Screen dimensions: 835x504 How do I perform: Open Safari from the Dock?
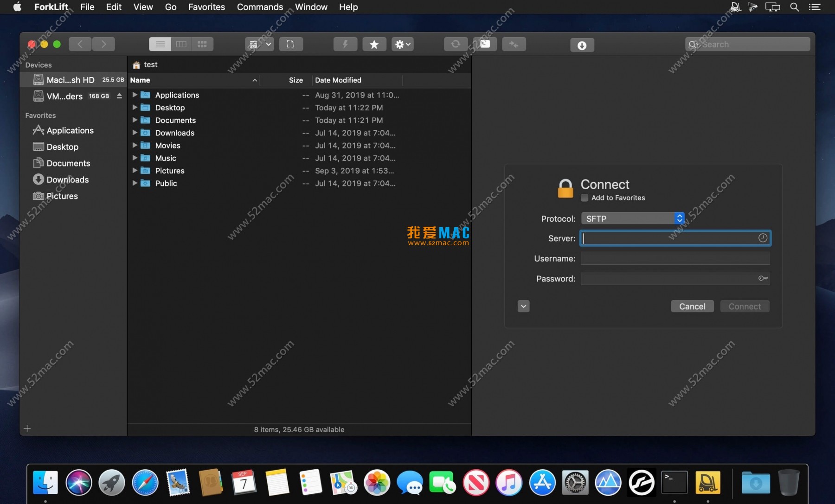tap(145, 482)
